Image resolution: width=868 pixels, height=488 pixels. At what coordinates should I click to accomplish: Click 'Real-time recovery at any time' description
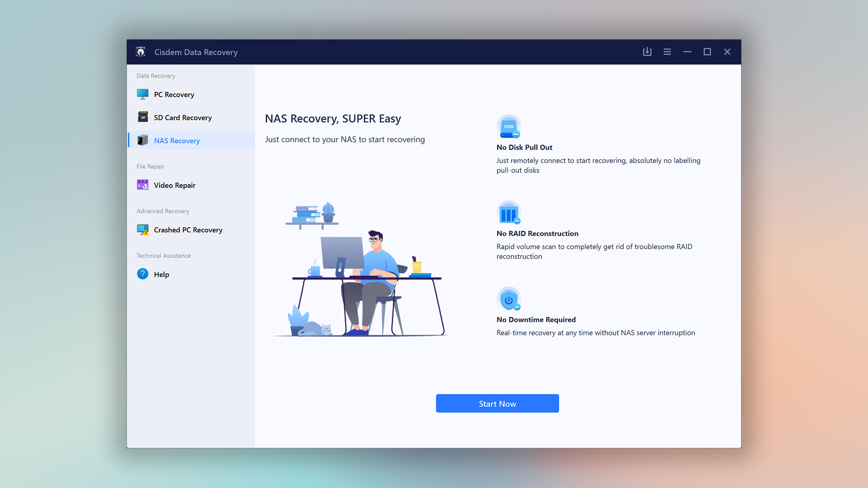(x=596, y=333)
